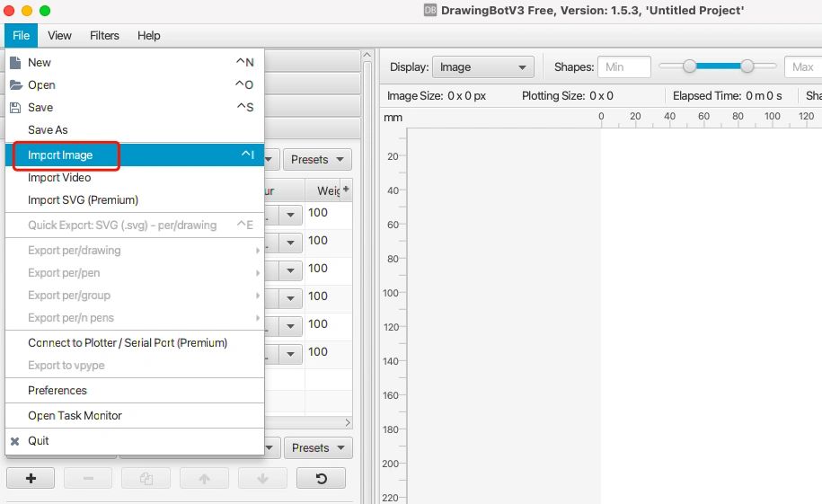Open the Filters menu
The image size is (822, 504).
click(x=104, y=35)
